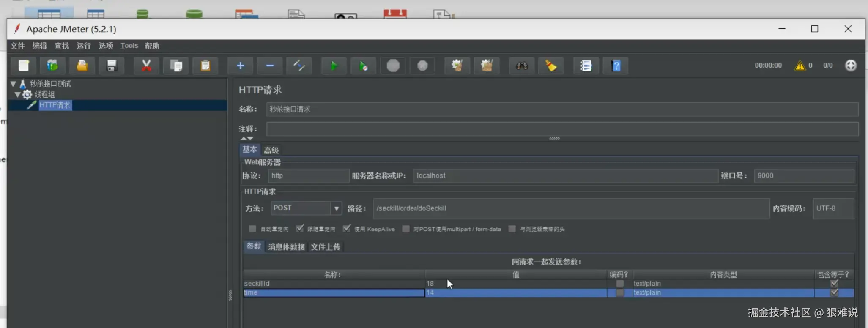Click the Clear broom icon
The image size is (868, 328).
coord(457,66)
